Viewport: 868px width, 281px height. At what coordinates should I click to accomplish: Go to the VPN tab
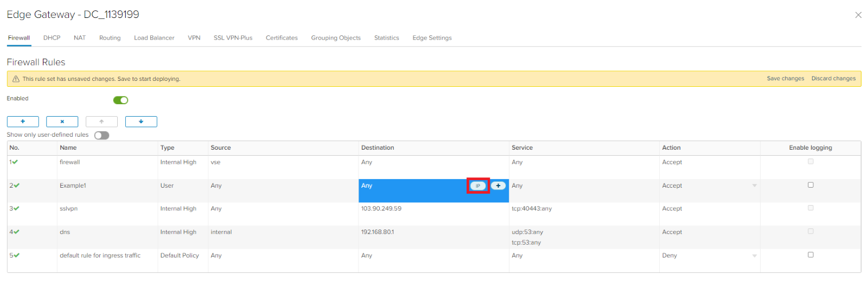click(x=194, y=38)
